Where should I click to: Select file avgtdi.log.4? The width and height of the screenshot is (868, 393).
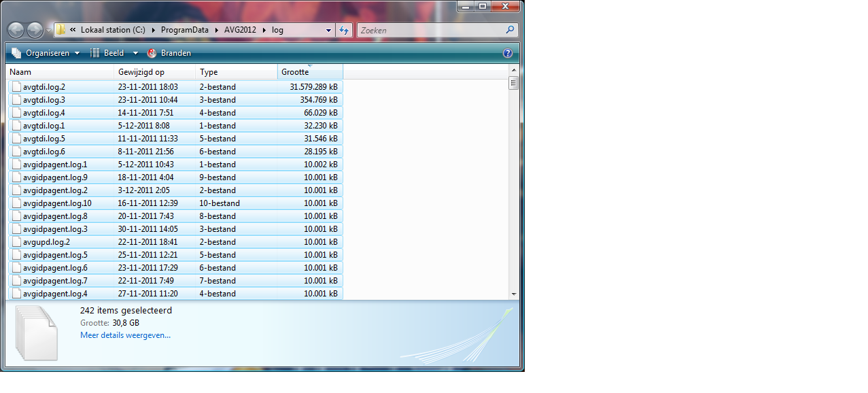175,113
